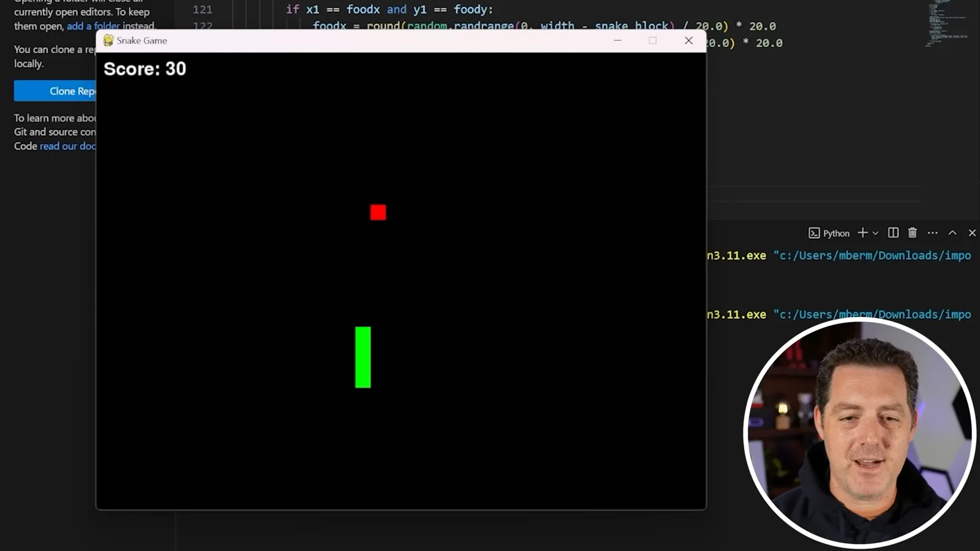Split the terminal panel
The image size is (980, 551).
tap(893, 233)
